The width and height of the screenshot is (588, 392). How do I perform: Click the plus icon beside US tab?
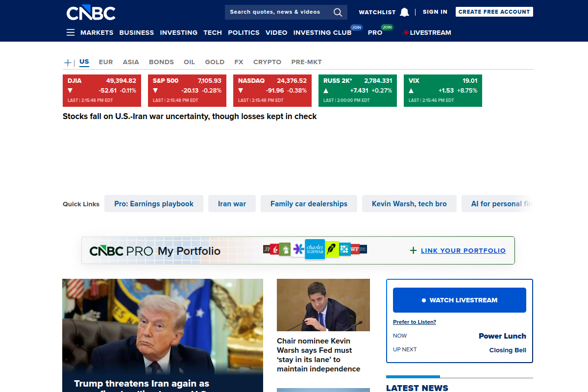(x=68, y=62)
